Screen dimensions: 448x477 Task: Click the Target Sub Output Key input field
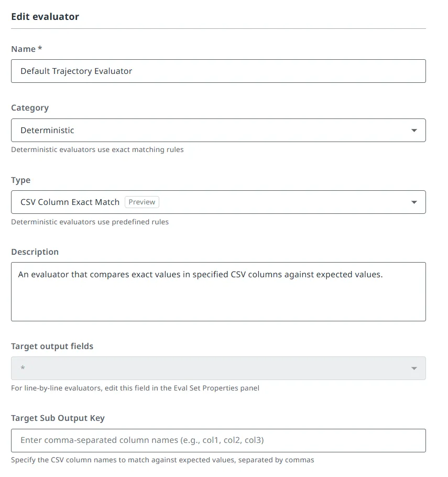[218, 440]
